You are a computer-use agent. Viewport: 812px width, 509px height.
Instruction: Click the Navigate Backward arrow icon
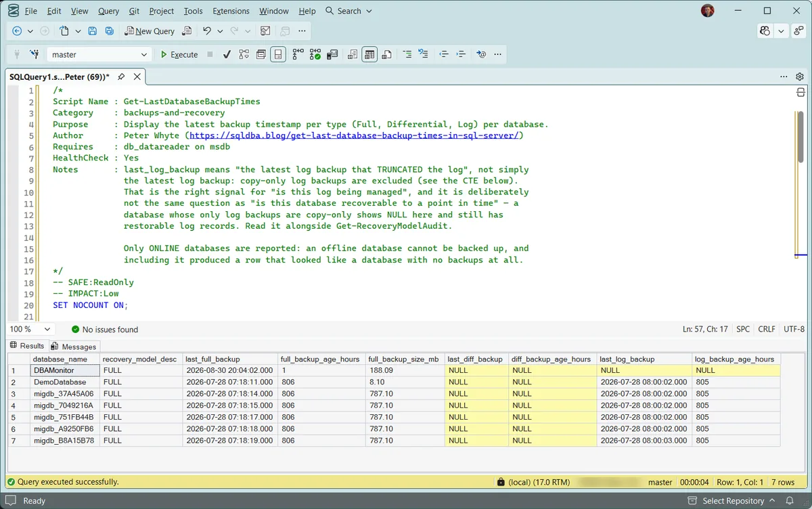coord(17,31)
